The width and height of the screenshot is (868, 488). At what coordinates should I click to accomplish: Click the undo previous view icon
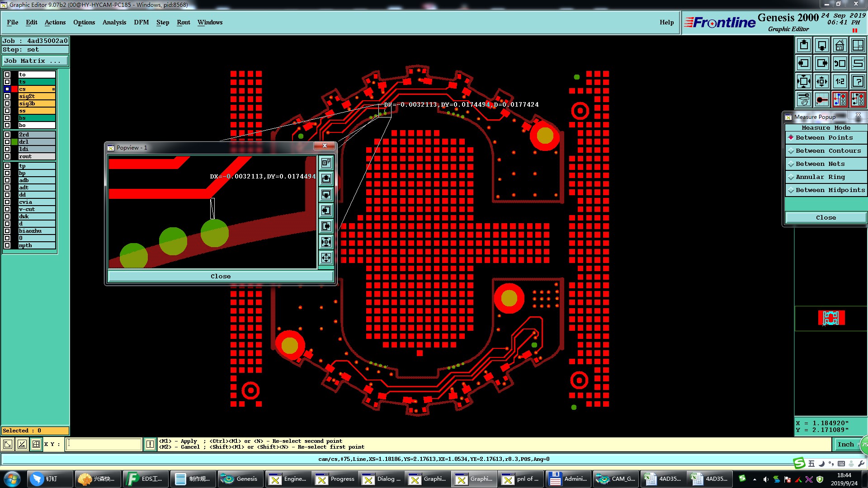(x=840, y=63)
